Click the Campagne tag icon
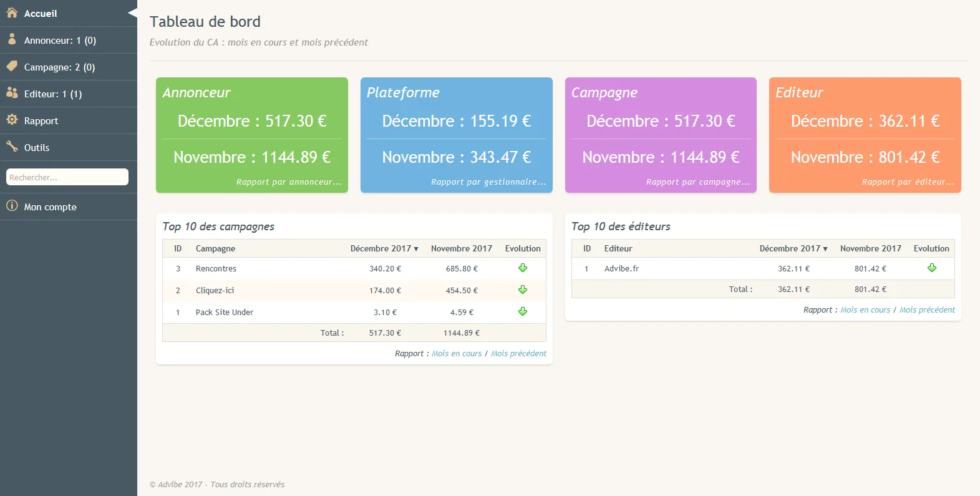Viewport: 980px width, 496px height. click(x=12, y=66)
